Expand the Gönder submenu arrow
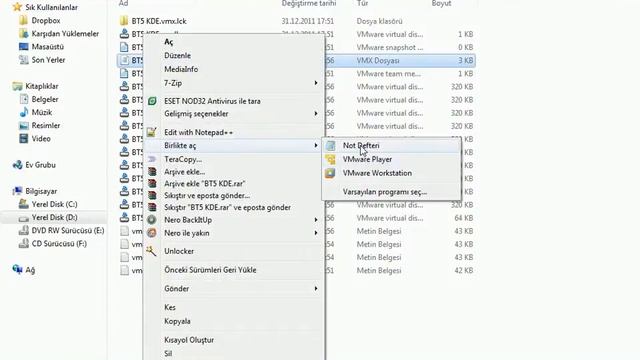 [316, 289]
